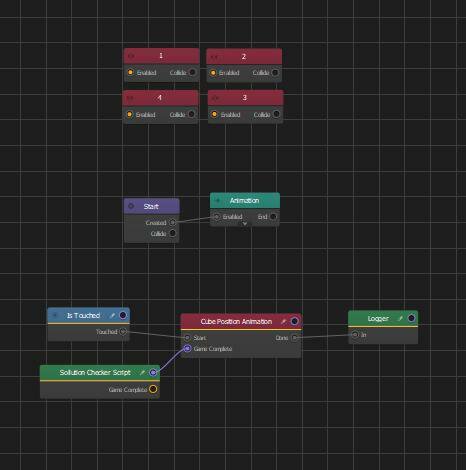Toggle the Enabled port on node 3
466x470 pixels.
tap(214, 114)
